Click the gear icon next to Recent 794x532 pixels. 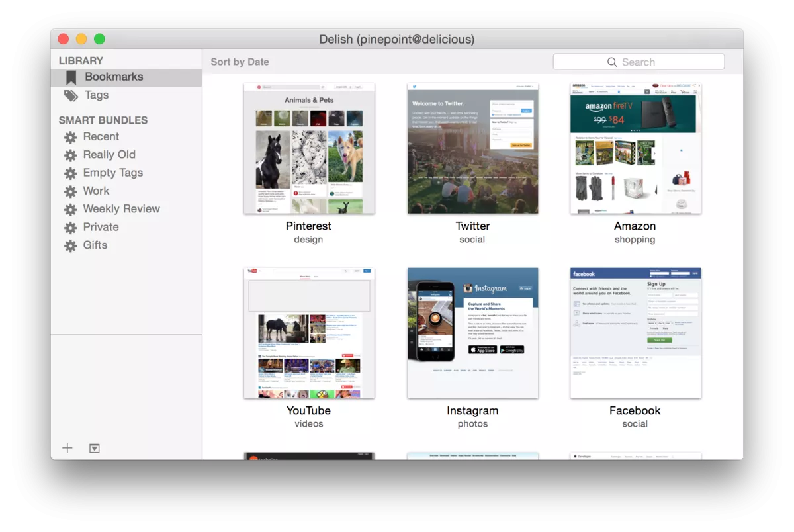[x=70, y=138]
